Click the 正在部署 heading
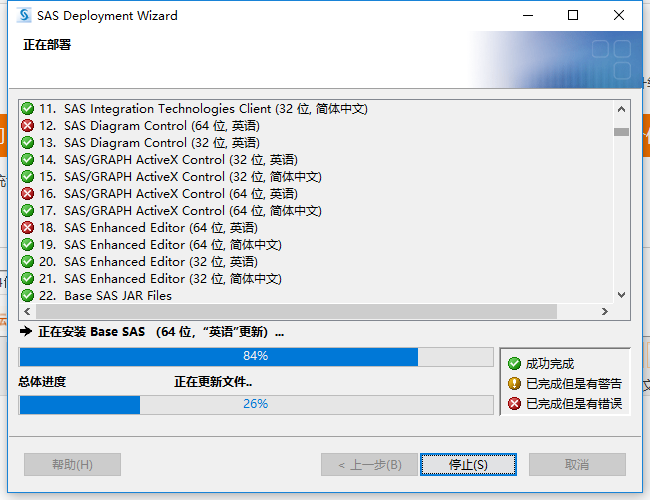 pos(47,44)
